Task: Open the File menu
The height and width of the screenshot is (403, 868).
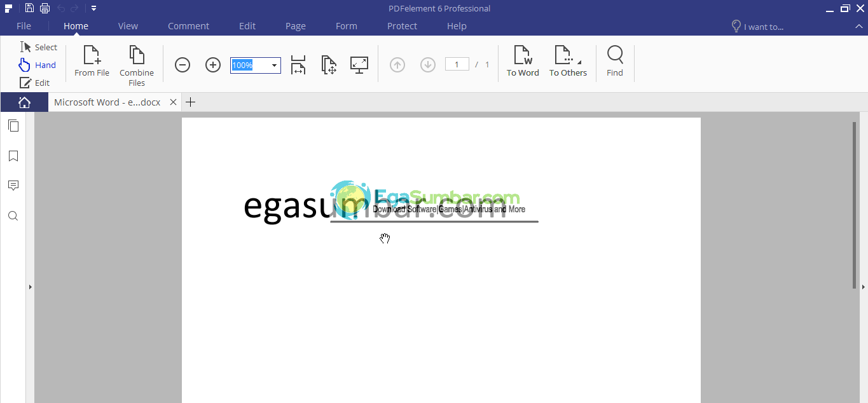Action: click(24, 26)
